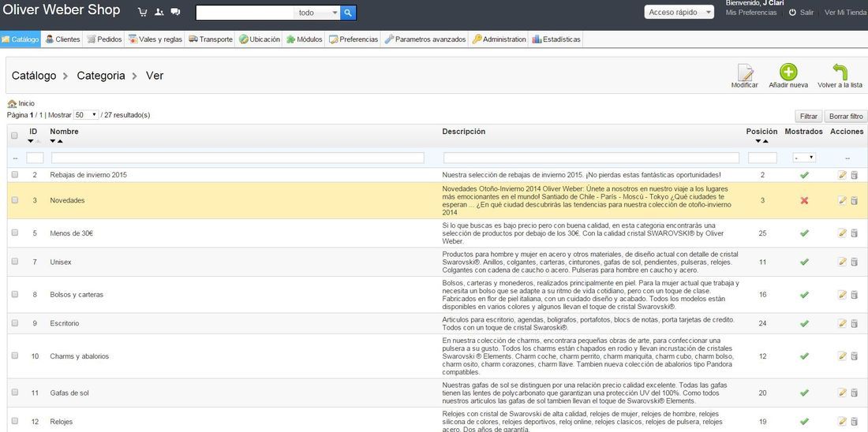Delete the Novedades category
Viewport: 868px width, 432px height.
(x=854, y=200)
